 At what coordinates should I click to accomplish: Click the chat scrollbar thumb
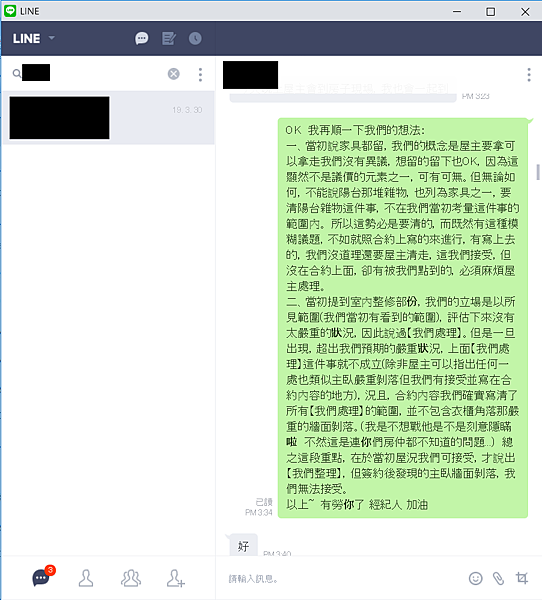click(x=539, y=172)
